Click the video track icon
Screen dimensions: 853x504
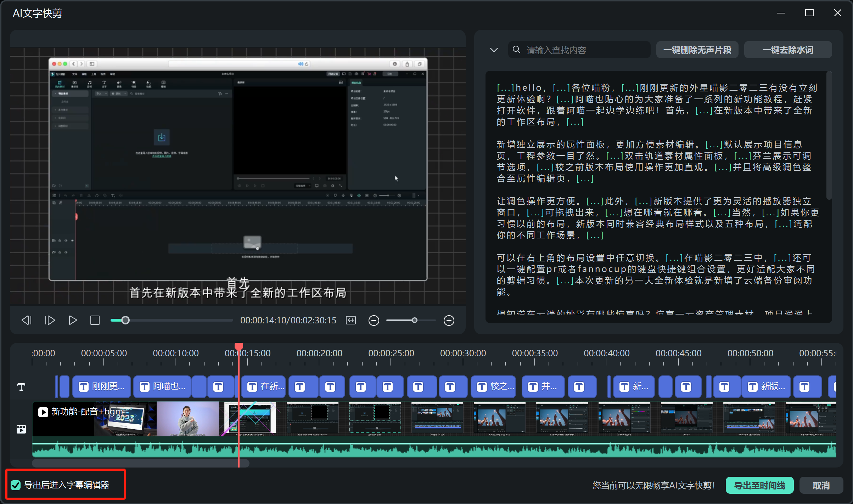[21, 429]
